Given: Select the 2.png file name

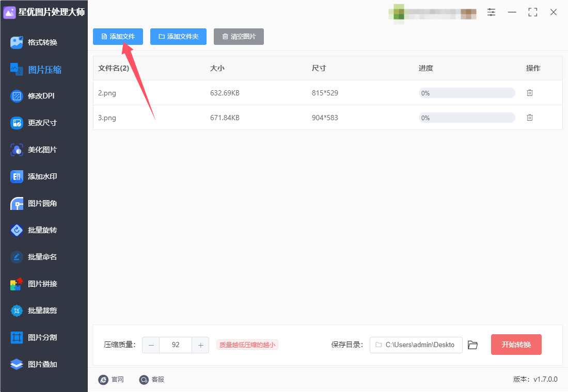Looking at the screenshot, I should point(107,93).
